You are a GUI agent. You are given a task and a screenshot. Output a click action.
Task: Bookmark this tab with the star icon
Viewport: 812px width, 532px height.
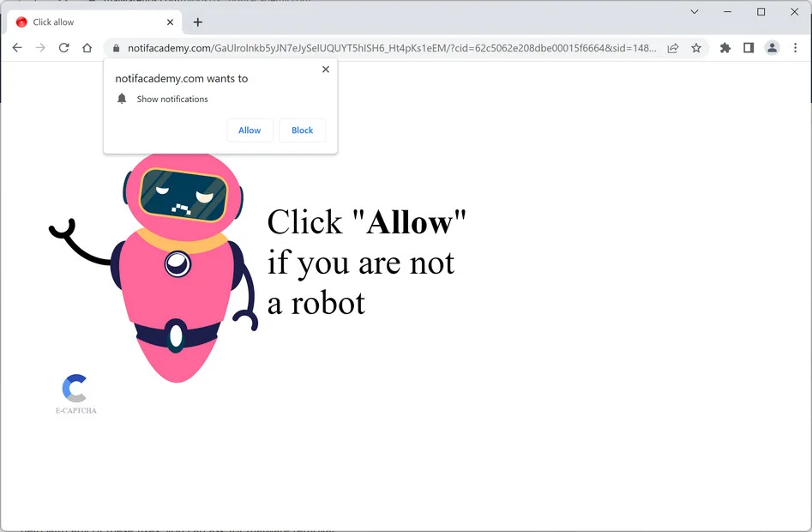pos(696,48)
